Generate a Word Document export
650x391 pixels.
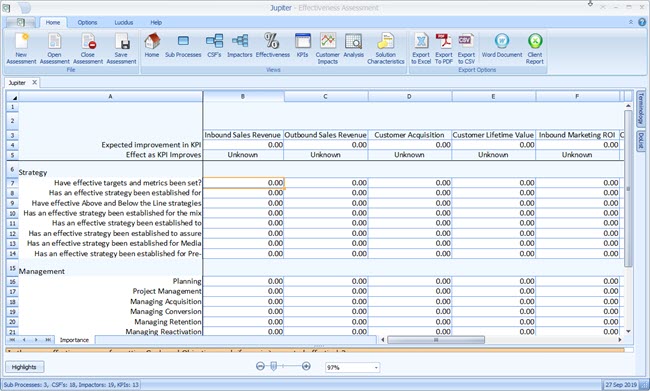pos(502,46)
